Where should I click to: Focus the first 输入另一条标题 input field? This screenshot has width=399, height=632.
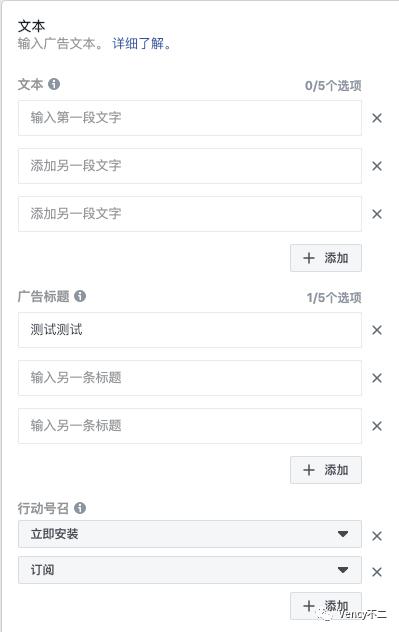click(189, 378)
